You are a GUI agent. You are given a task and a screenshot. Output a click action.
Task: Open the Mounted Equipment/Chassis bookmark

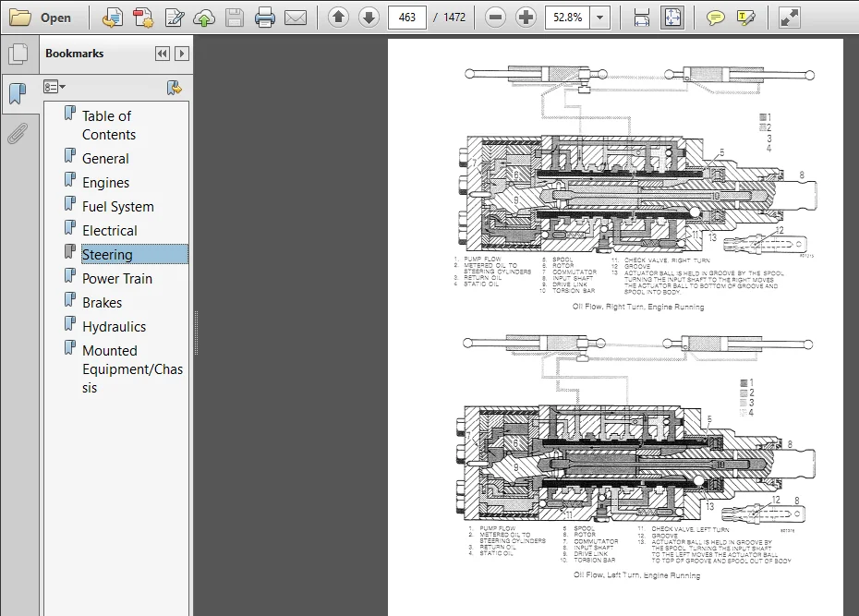[133, 369]
